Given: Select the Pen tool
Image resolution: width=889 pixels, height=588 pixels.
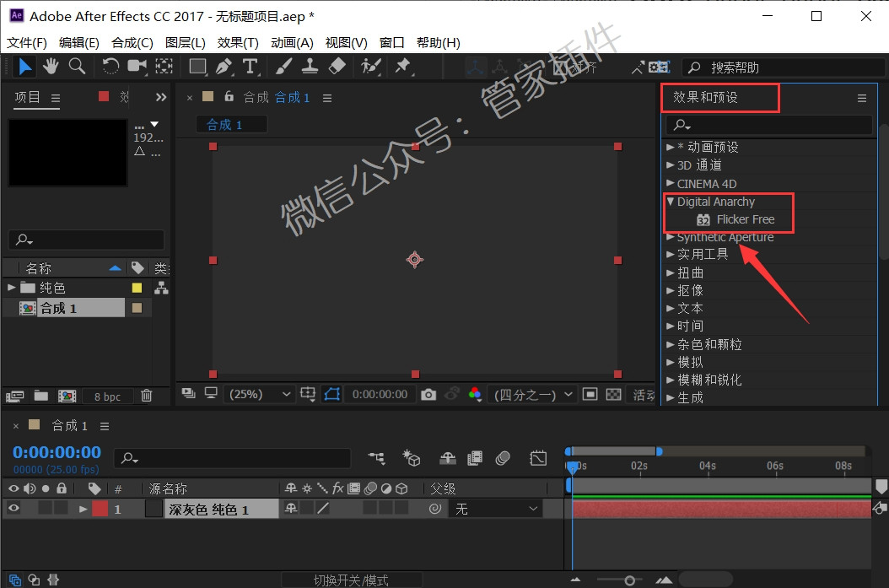Looking at the screenshot, I should coord(224,67).
